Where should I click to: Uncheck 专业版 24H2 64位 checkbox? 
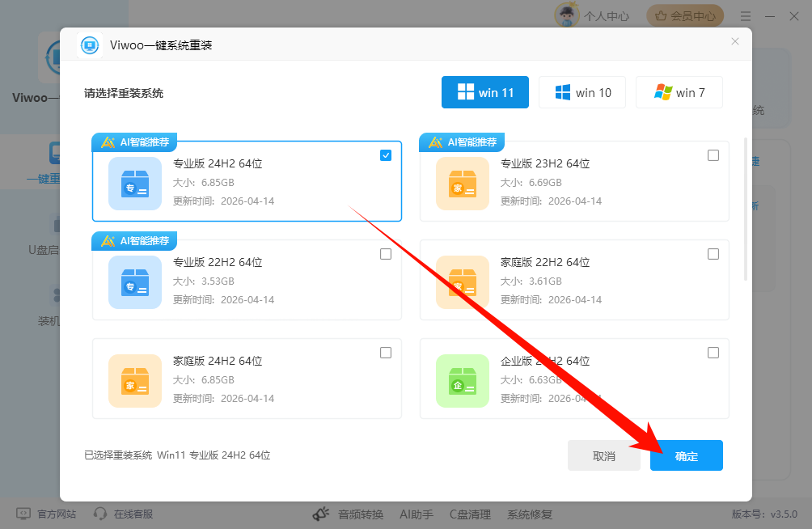pos(386,155)
